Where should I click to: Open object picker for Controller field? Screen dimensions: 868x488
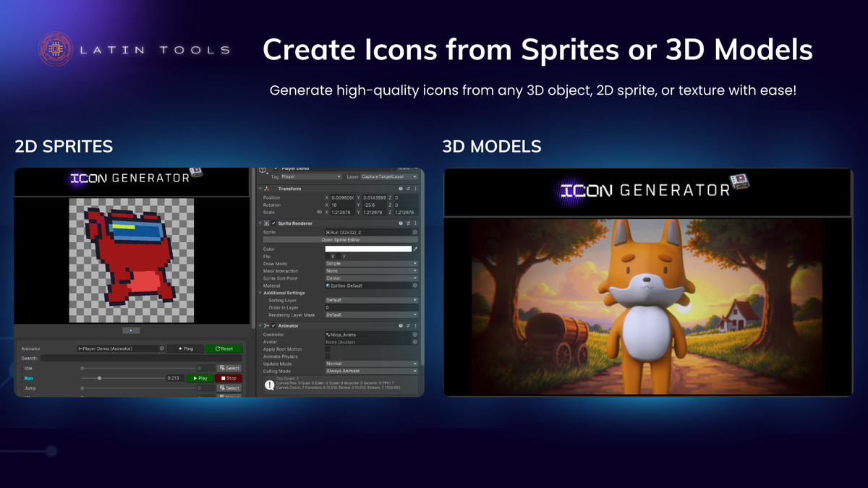coord(415,335)
